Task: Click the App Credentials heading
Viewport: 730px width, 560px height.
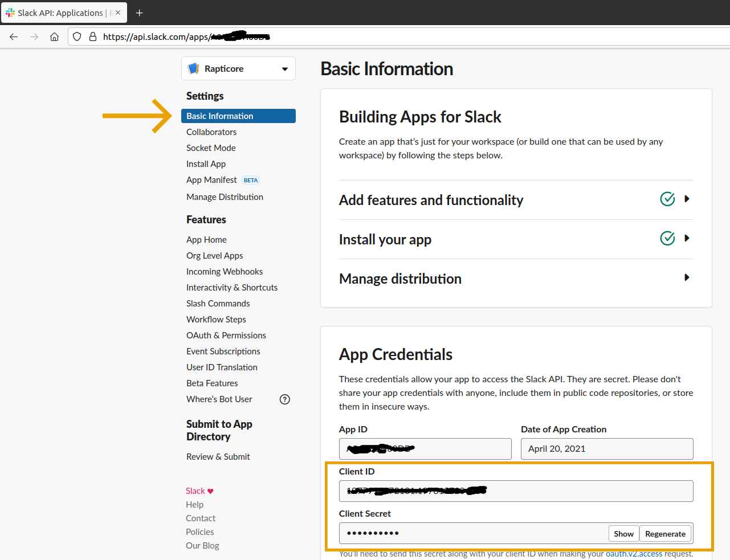Action: (x=395, y=354)
